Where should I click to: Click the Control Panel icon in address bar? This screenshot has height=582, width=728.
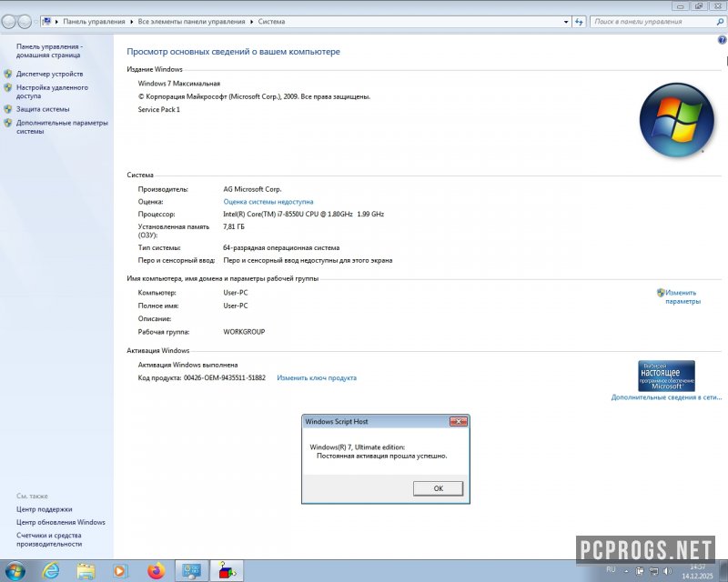[46, 21]
